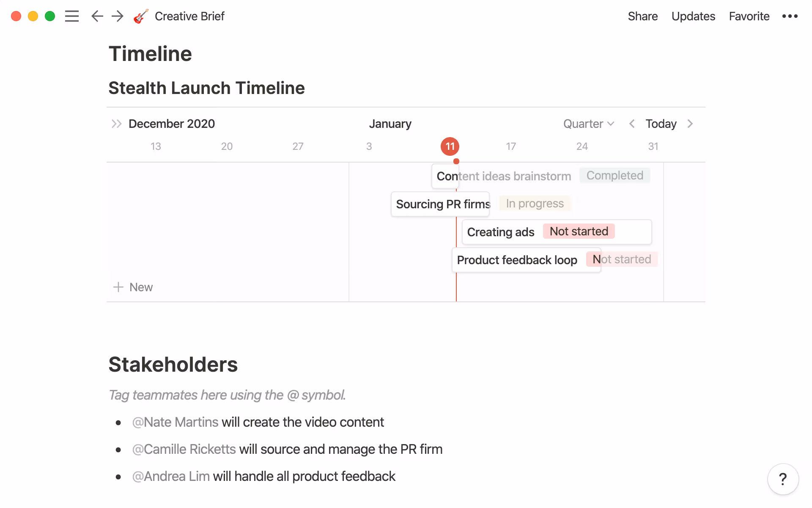
Task: Click the @Nate Martins mention
Action: click(175, 422)
